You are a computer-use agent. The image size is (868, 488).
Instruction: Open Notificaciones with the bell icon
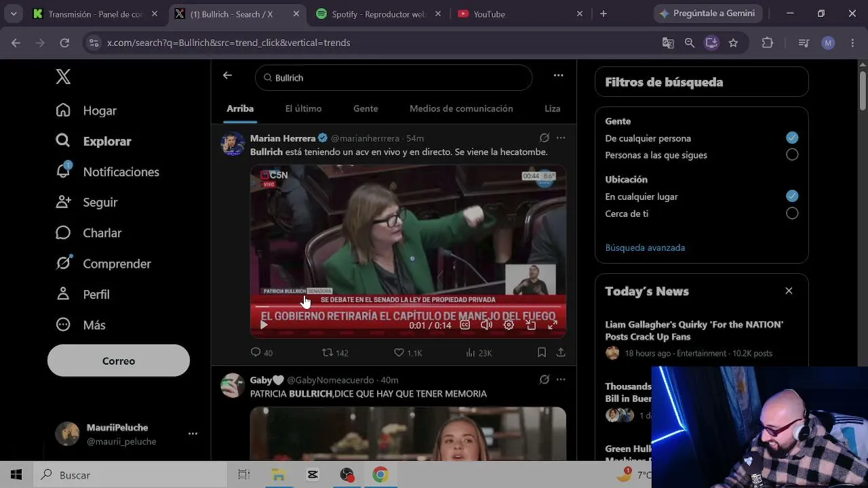[108, 171]
